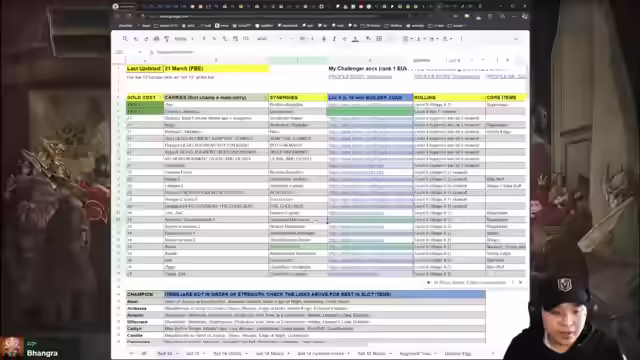
Task: Toggle strikethrough formatting
Action: 344,39
